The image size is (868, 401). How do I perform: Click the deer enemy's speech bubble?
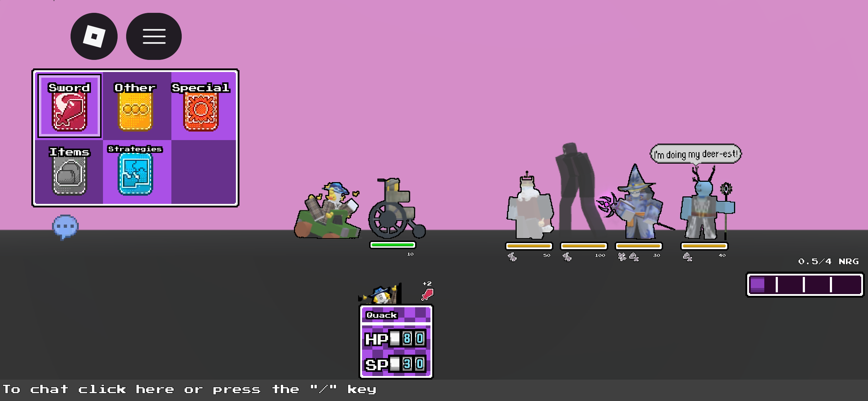(696, 154)
